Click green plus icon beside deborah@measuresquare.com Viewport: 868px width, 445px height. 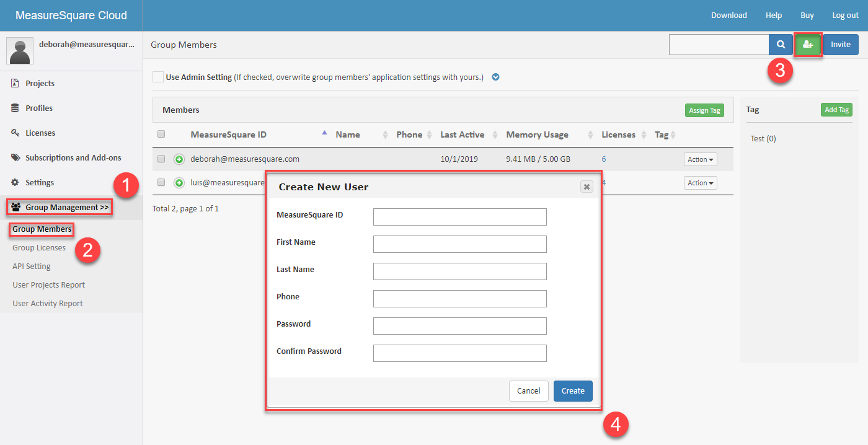179,159
